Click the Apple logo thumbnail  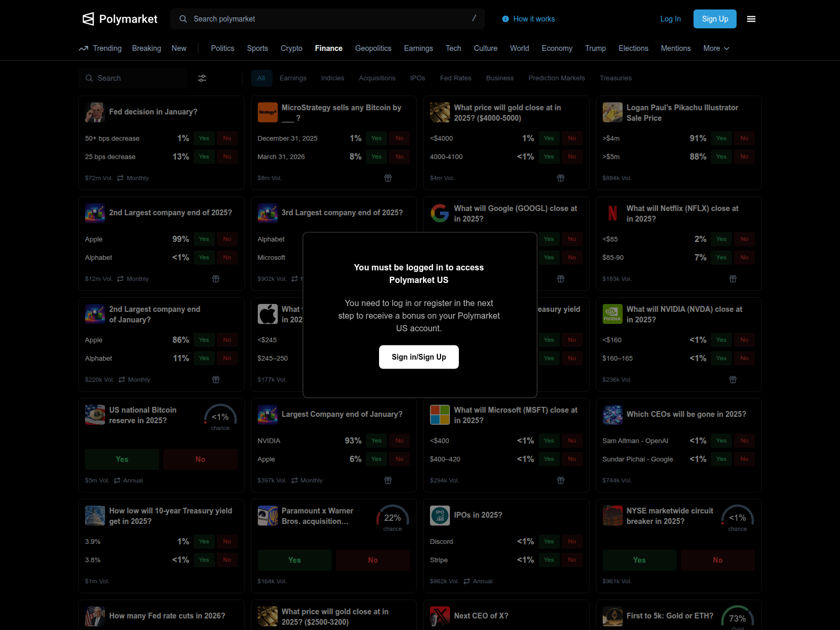[x=268, y=314]
